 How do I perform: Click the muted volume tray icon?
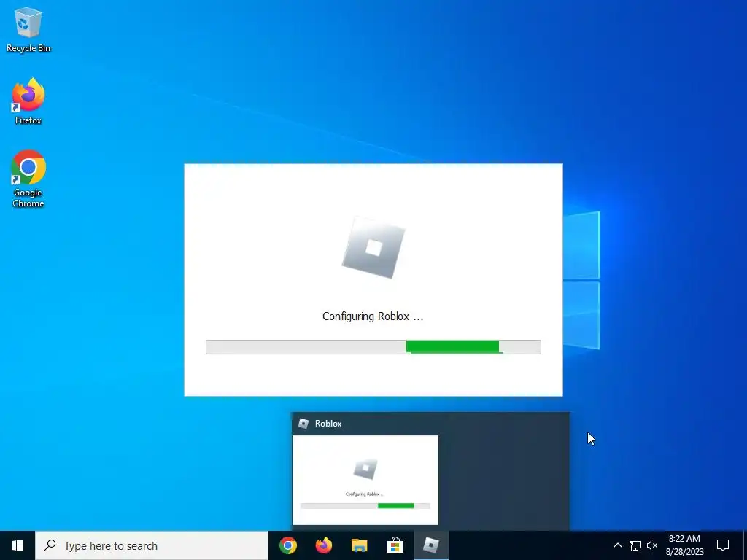[x=652, y=545]
